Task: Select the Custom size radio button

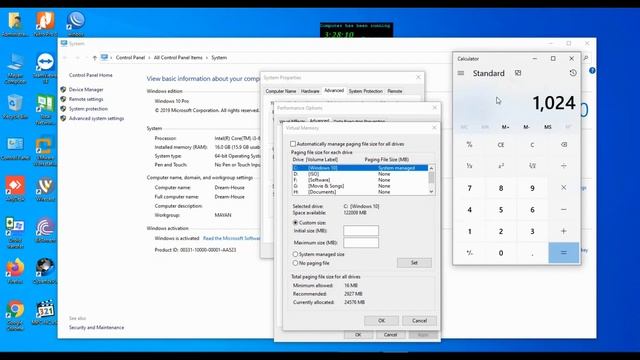Action: (295, 223)
